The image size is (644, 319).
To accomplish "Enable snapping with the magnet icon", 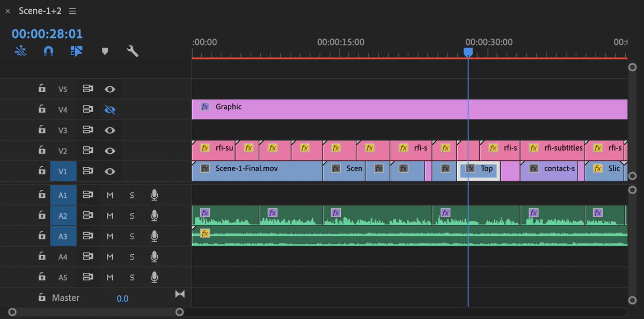I will [48, 51].
